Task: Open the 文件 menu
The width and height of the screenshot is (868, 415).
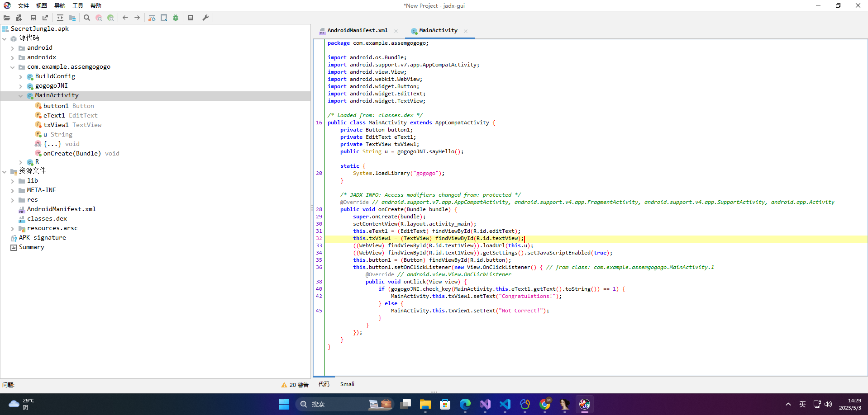Action: pyautogui.click(x=24, y=5)
